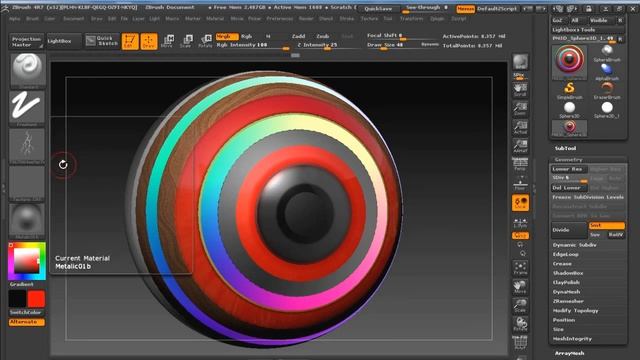Toggle the Mrgb channel button
The image size is (640, 360).
pyautogui.click(x=227, y=36)
